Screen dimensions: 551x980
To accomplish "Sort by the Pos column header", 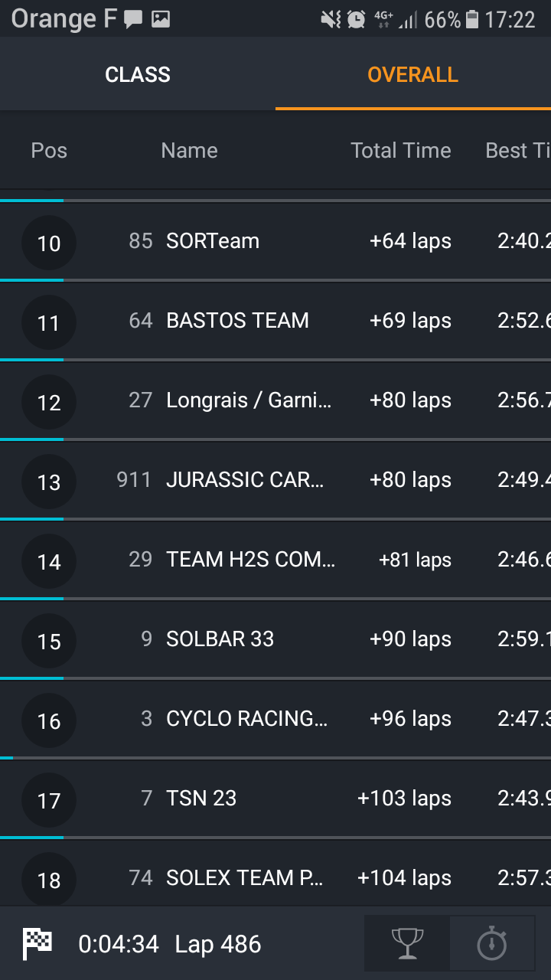I will (x=49, y=150).
